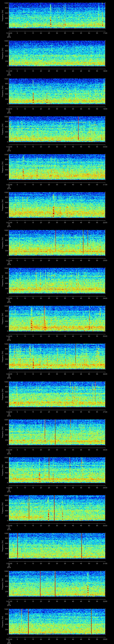Click the '5:28:00' start time label

pyautogui.click(x=9, y=488)
